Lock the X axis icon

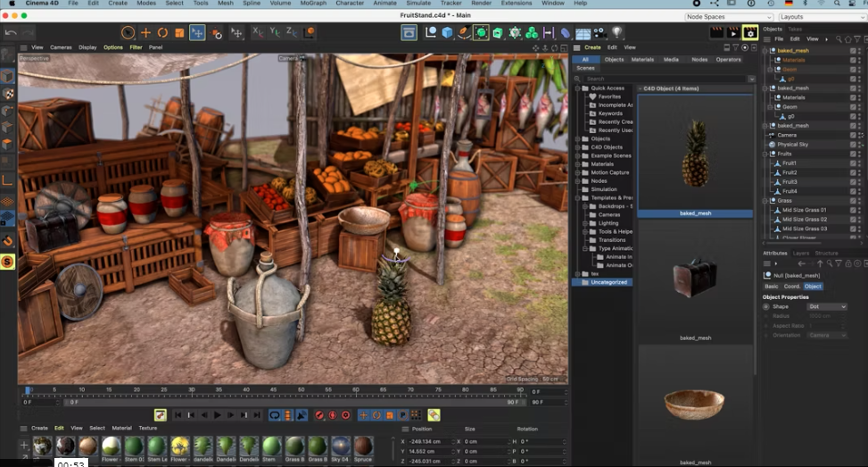coord(258,33)
